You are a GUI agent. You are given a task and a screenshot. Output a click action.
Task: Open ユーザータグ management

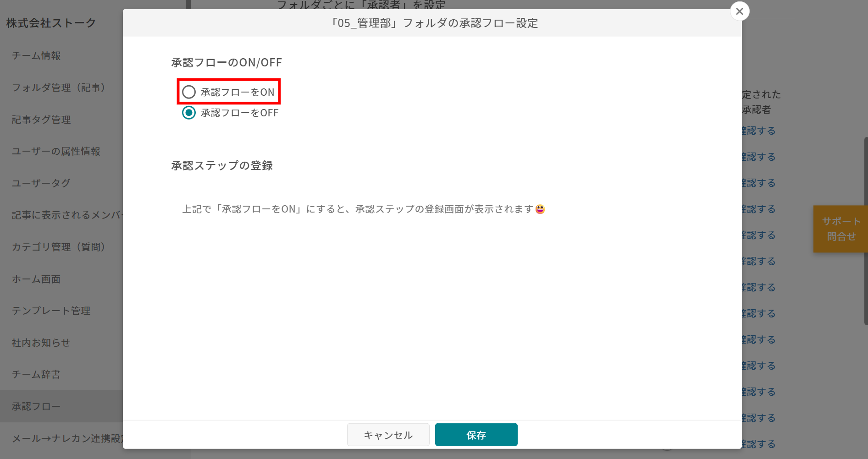(41, 183)
